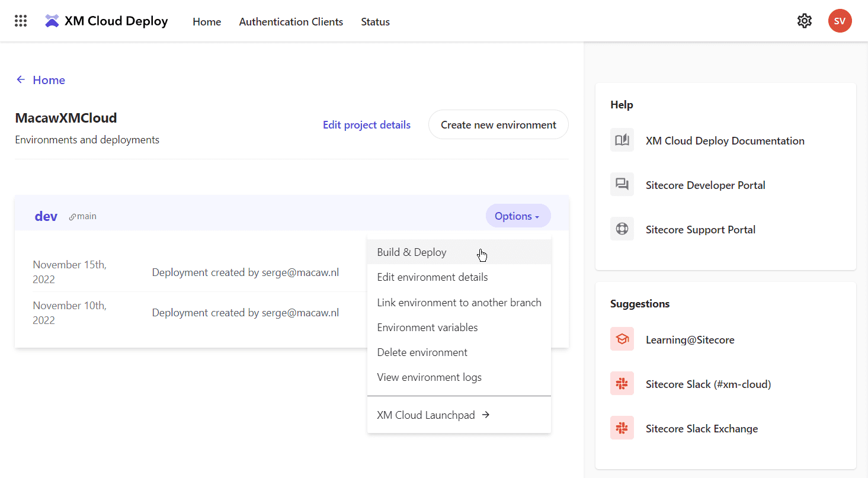The height and width of the screenshot is (478, 868).
Task: Click the Home breadcrumb link
Action: 49,80
